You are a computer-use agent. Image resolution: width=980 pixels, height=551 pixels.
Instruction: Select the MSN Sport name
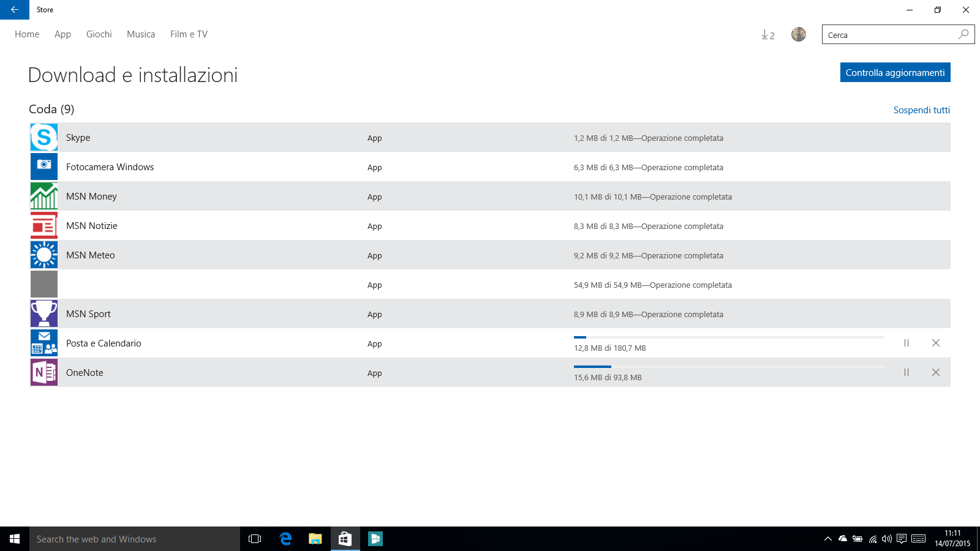click(x=88, y=314)
